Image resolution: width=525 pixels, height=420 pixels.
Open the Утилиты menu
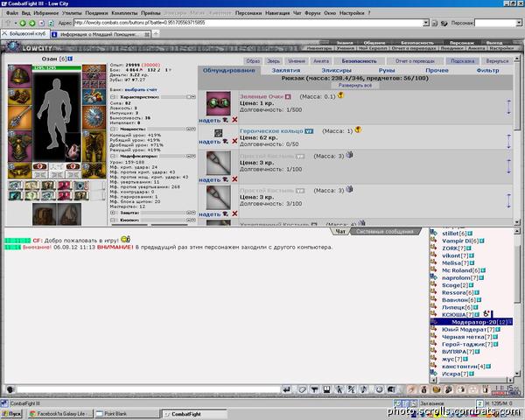point(72,13)
